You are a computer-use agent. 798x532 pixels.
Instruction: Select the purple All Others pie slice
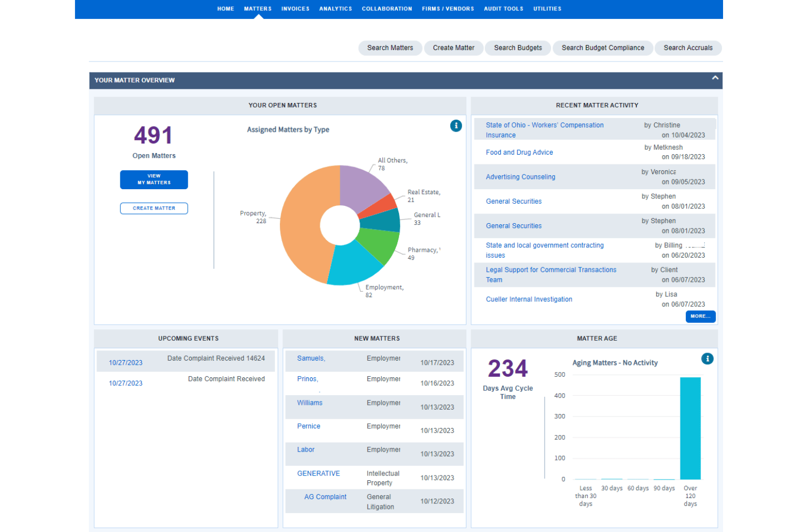360,186
